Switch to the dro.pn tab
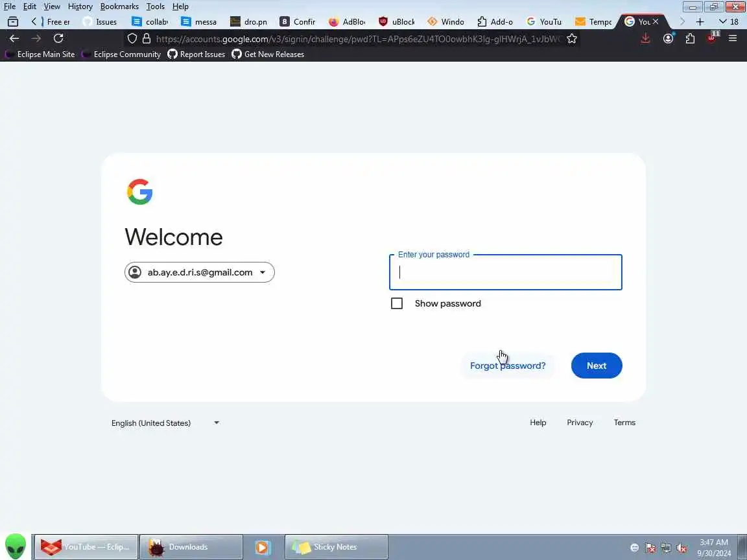 [x=249, y=21]
